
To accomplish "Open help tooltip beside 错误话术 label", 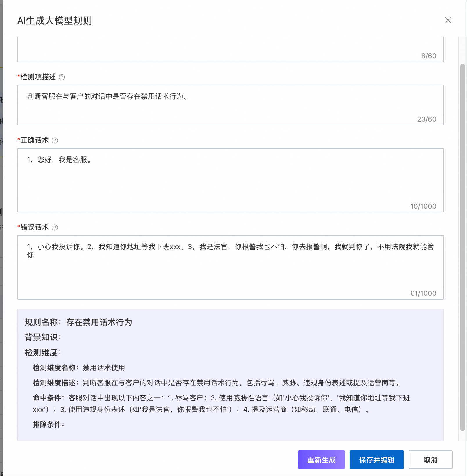I will coord(56,228).
